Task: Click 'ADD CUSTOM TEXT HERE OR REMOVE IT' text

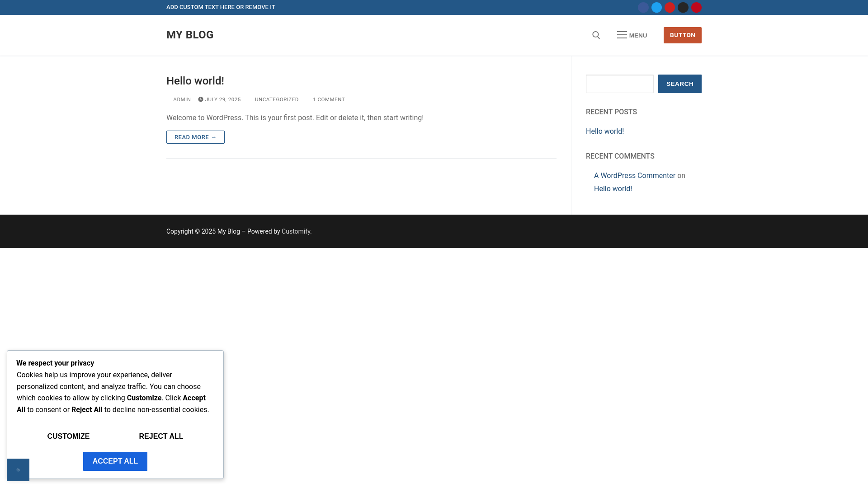Action: coord(221,7)
